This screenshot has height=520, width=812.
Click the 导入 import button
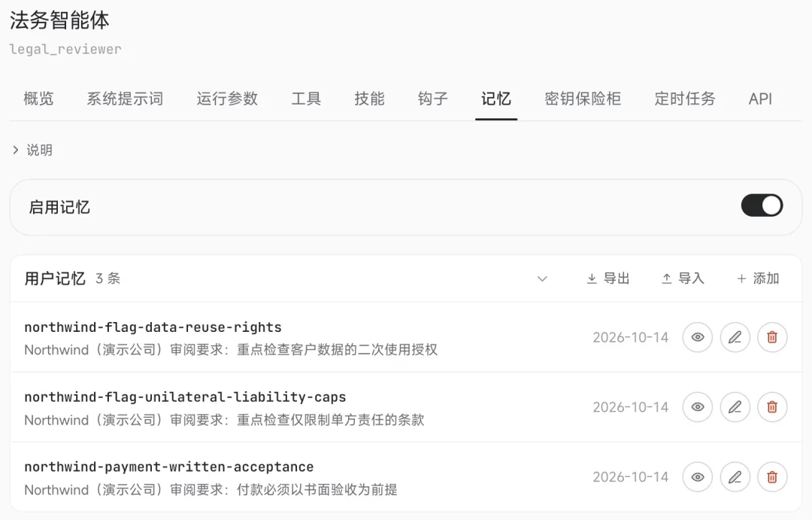click(x=683, y=278)
